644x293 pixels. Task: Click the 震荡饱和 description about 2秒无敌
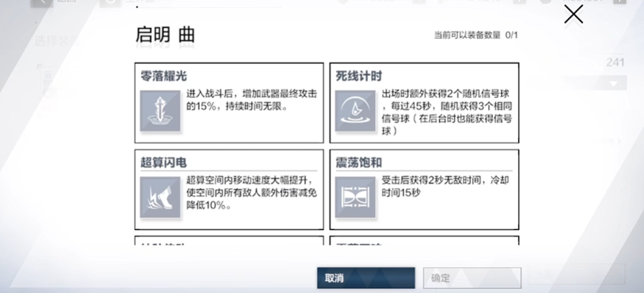coord(445,186)
